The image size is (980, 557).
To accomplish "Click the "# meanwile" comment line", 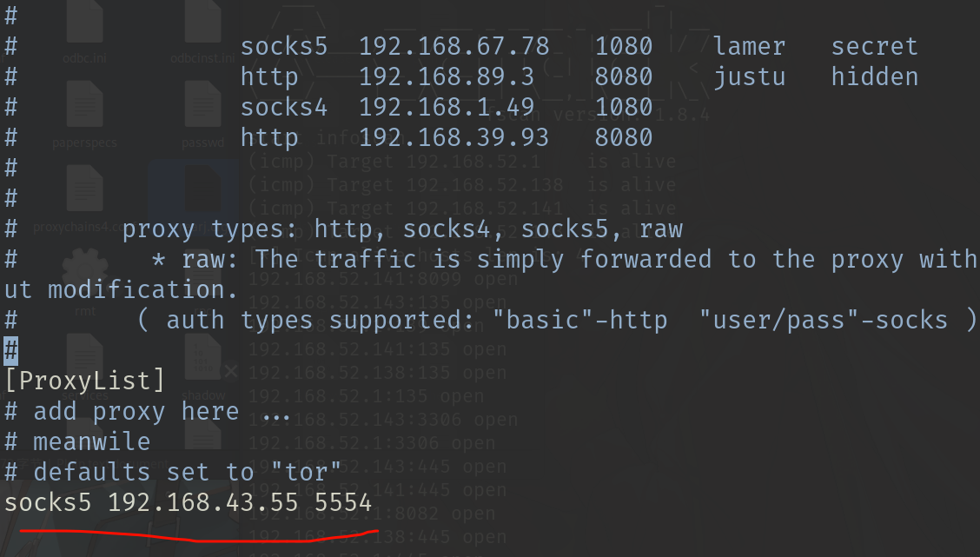I will click(77, 442).
